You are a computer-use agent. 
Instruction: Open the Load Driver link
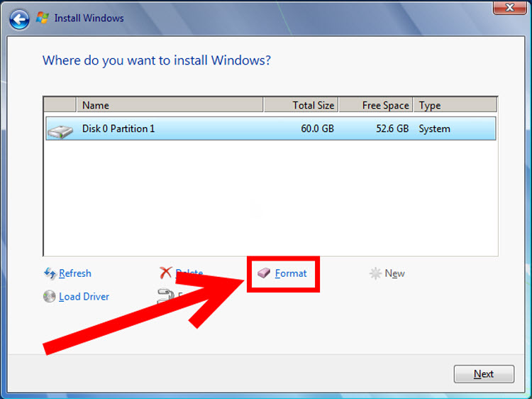tap(84, 297)
